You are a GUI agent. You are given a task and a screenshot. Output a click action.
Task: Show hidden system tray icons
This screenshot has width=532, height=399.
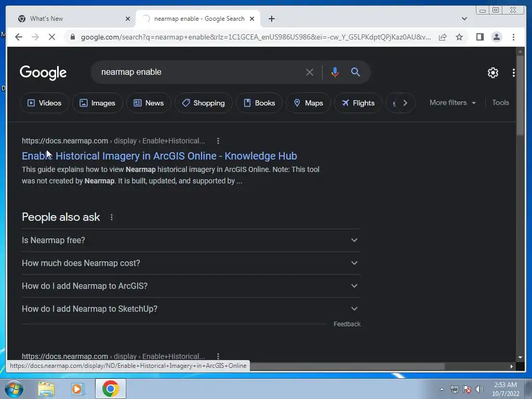point(442,389)
